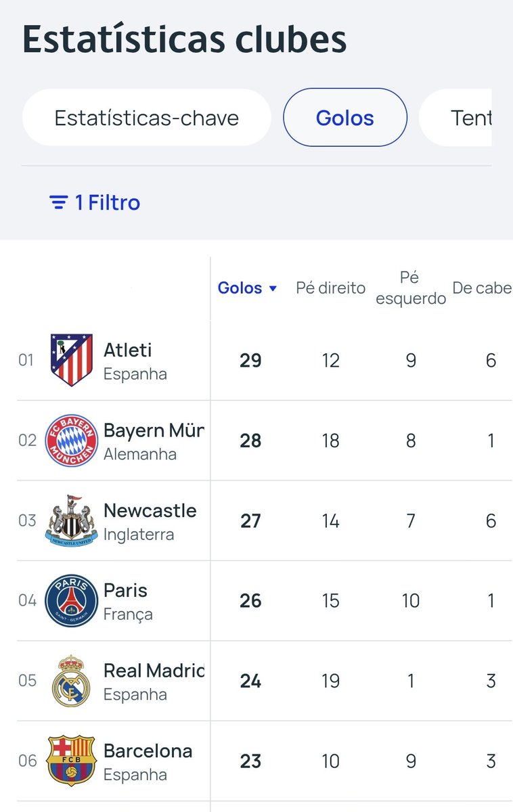Screen dimensions: 513x812
Task: Tap the FC Barcelona crest
Action: tap(71, 761)
